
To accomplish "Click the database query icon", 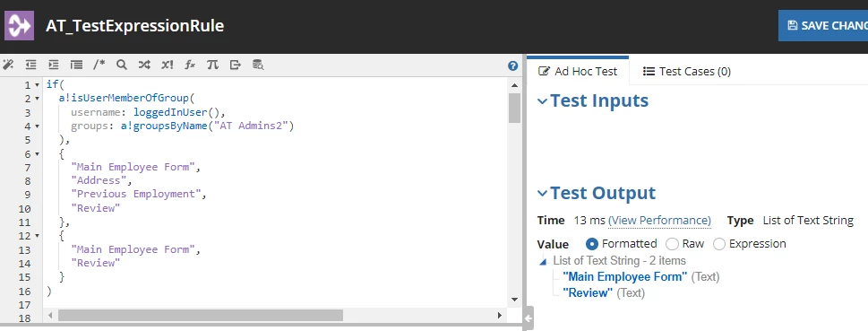I will tap(258, 65).
